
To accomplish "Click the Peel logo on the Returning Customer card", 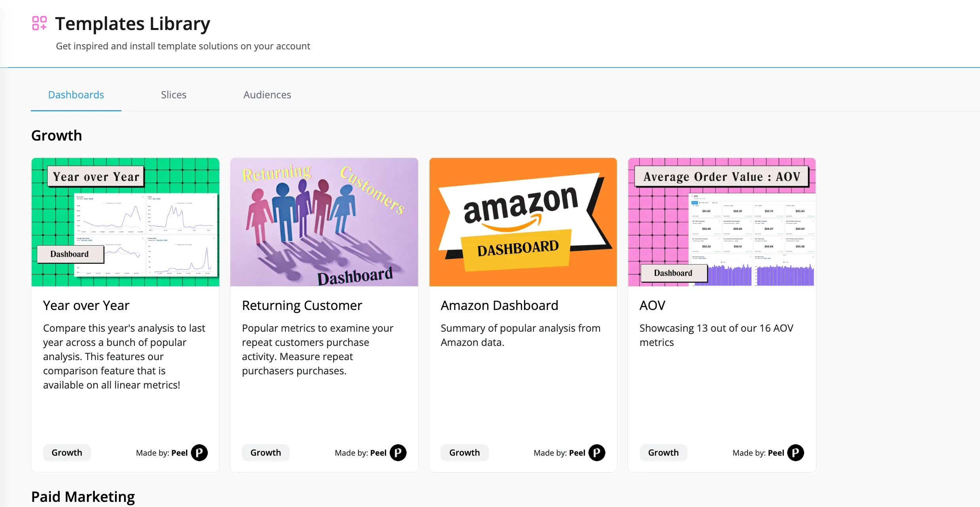I will tap(398, 453).
